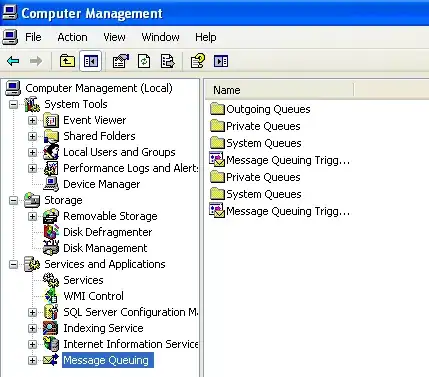
Task: Click the Device Manager icon
Action: point(51,184)
